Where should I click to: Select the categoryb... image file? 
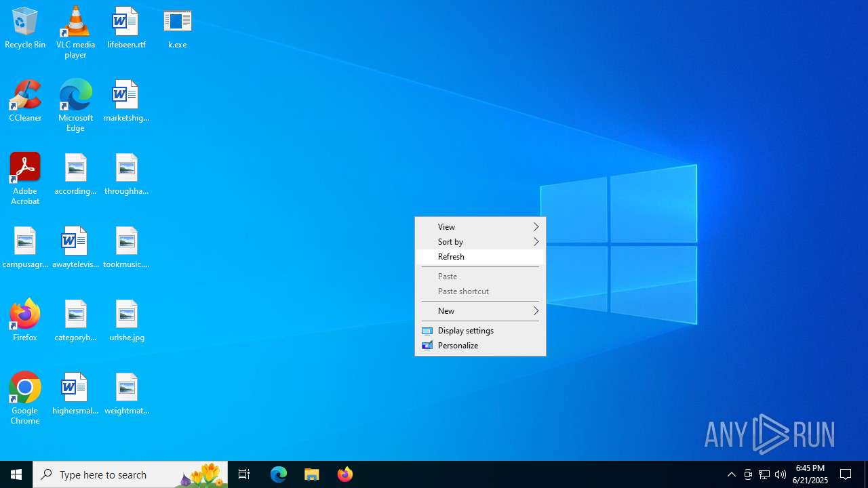tap(75, 321)
